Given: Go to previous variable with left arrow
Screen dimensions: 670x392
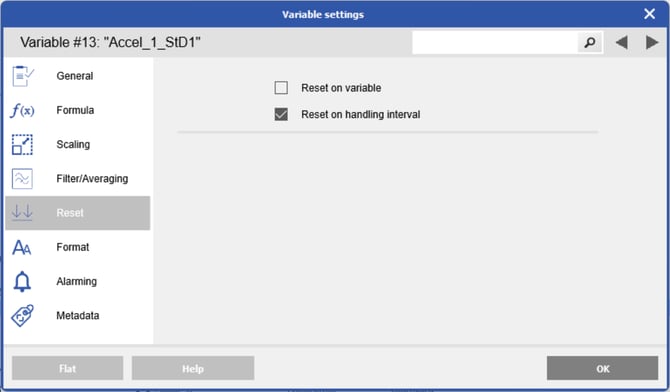Looking at the screenshot, I should tap(622, 42).
